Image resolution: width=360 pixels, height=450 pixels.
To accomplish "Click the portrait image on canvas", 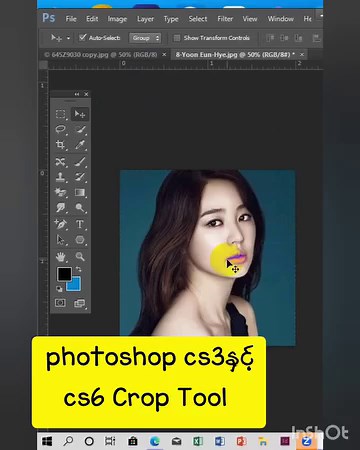I will 207,257.
